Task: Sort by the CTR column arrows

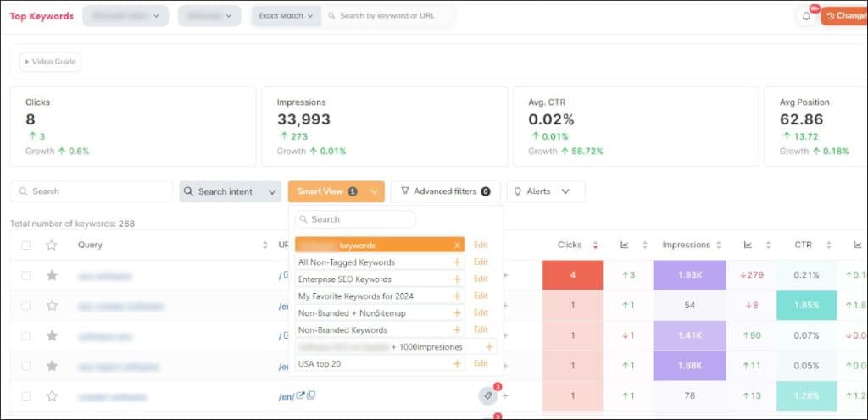Action: 829,245
